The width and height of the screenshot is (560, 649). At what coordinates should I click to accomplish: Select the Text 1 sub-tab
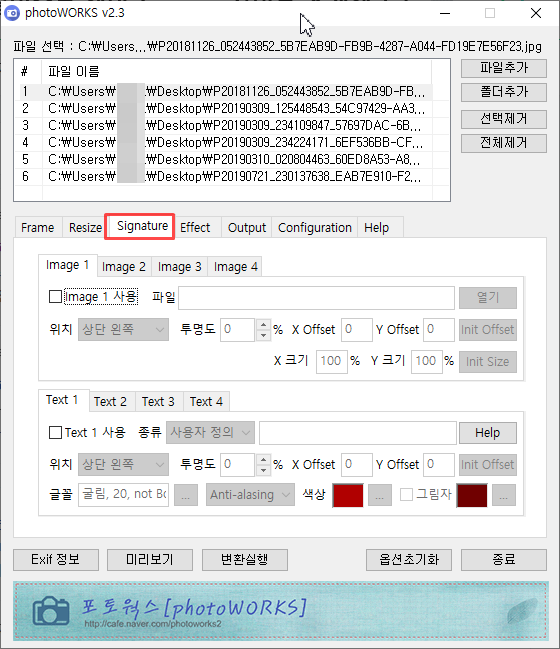pos(62,400)
